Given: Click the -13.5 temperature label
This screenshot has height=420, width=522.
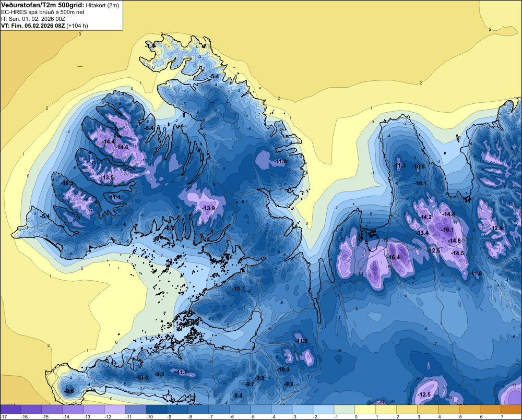Looking at the screenshot, I should pos(108,177).
